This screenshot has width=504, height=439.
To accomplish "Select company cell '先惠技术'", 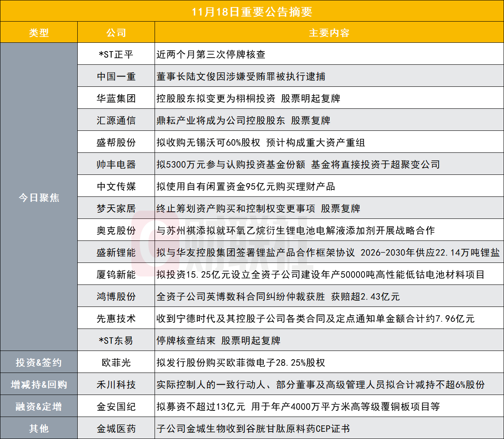I will [x=116, y=319].
